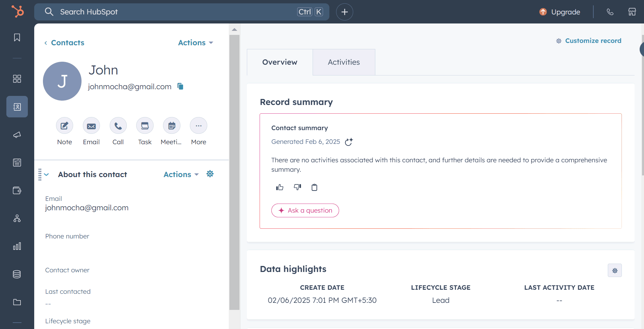Schedule a meeting with this contact

[x=171, y=126]
